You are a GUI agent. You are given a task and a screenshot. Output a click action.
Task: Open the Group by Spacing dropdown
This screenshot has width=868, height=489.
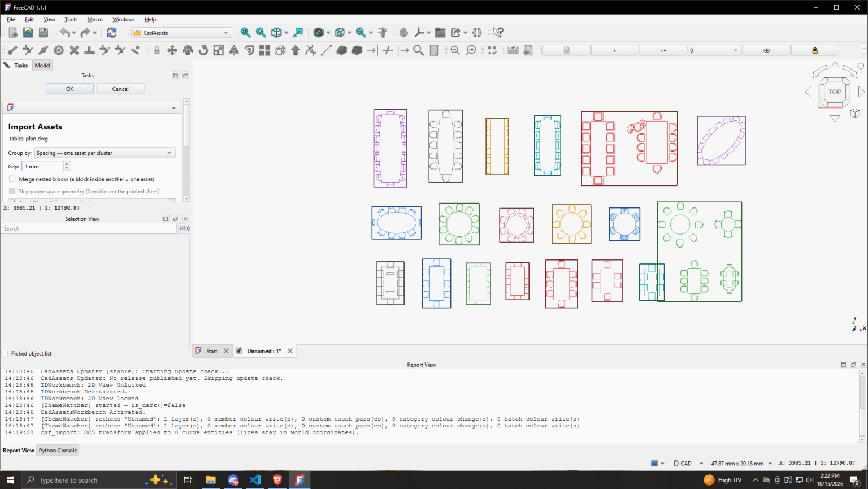[105, 153]
